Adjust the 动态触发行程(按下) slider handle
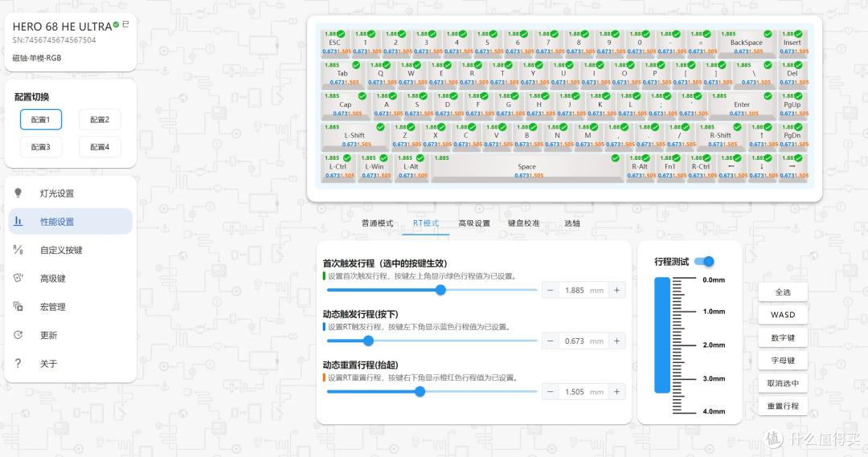 point(368,341)
